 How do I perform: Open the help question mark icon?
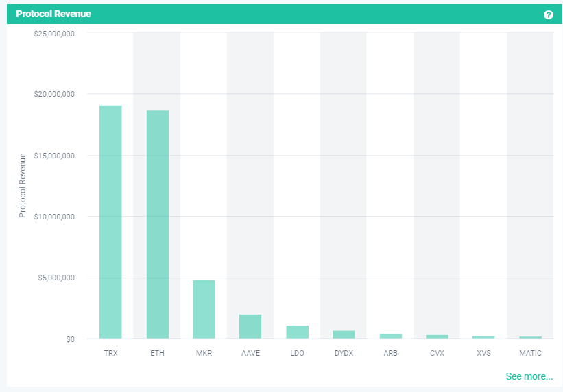(549, 14)
